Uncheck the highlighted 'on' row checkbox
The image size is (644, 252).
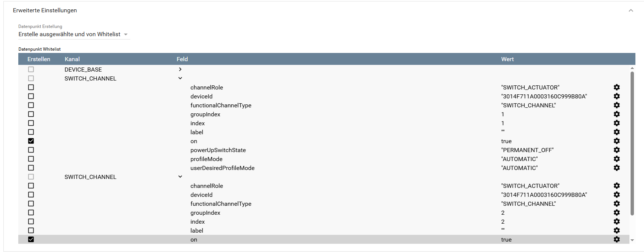pyautogui.click(x=31, y=239)
